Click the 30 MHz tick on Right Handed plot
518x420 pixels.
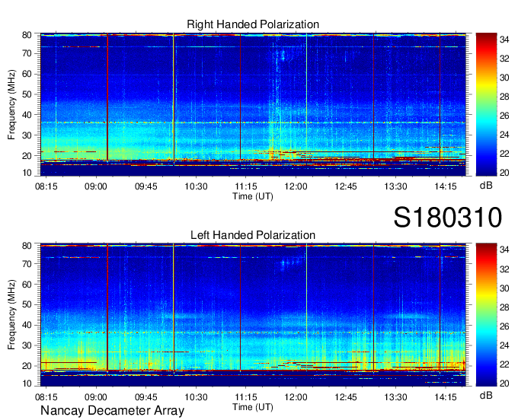27,135
